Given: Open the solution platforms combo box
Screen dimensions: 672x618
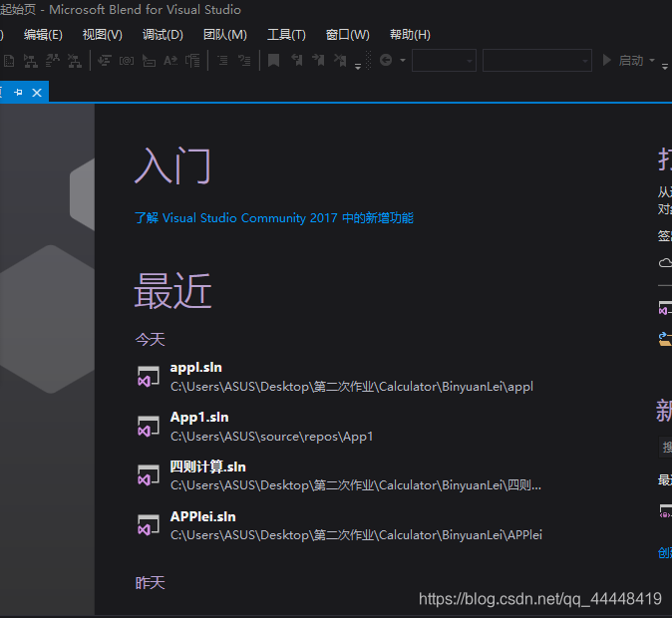Looking at the screenshot, I should [x=537, y=61].
